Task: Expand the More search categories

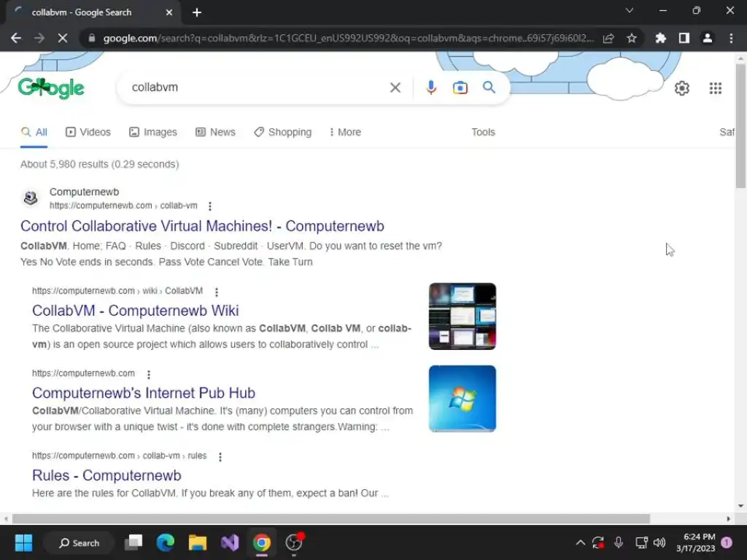Action: point(345,133)
